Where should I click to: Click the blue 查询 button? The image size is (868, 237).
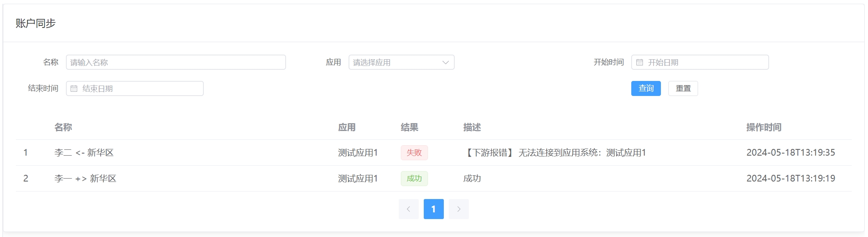pos(646,88)
